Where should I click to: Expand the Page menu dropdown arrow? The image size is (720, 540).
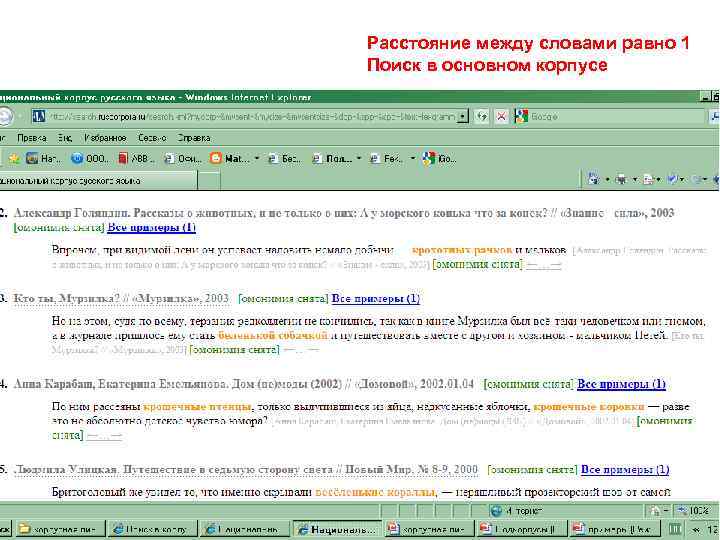(658, 180)
